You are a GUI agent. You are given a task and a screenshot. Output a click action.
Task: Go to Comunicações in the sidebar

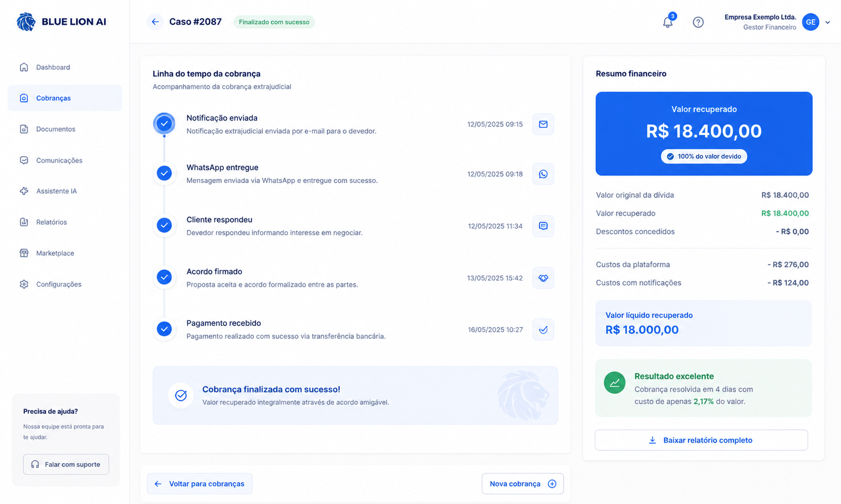tap(65, 160)
